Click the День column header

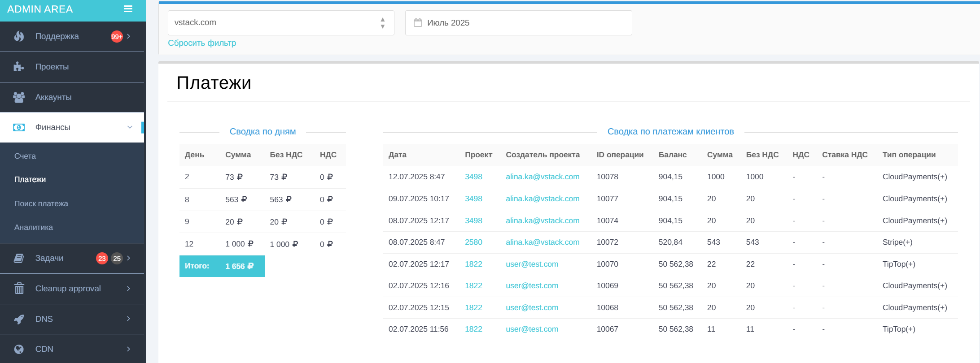coord(194,155)
